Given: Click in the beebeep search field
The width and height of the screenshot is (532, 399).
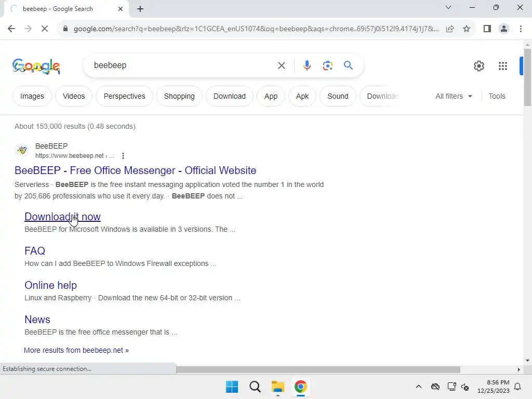Looking at the screenshot, I should click(183, 65).
